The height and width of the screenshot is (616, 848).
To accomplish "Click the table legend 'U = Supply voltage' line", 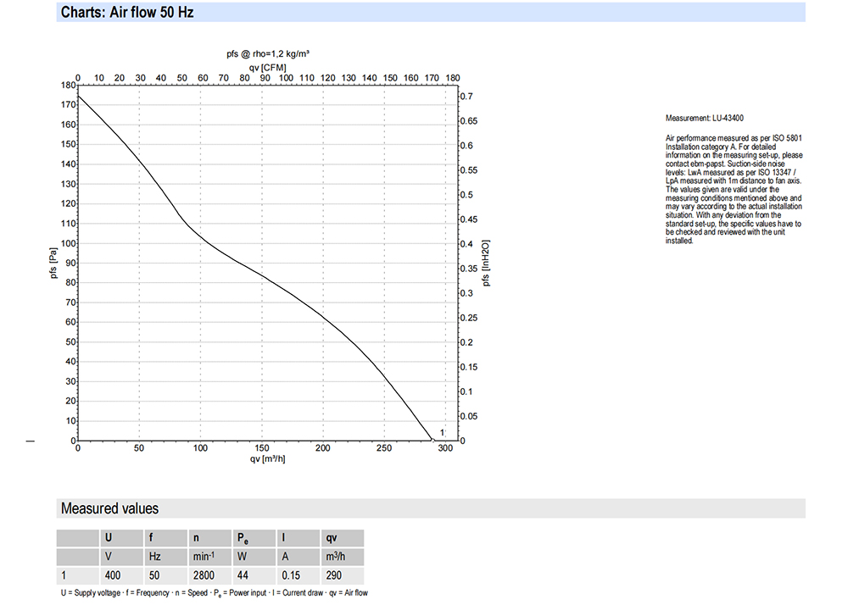I will (x=215, y=593).
